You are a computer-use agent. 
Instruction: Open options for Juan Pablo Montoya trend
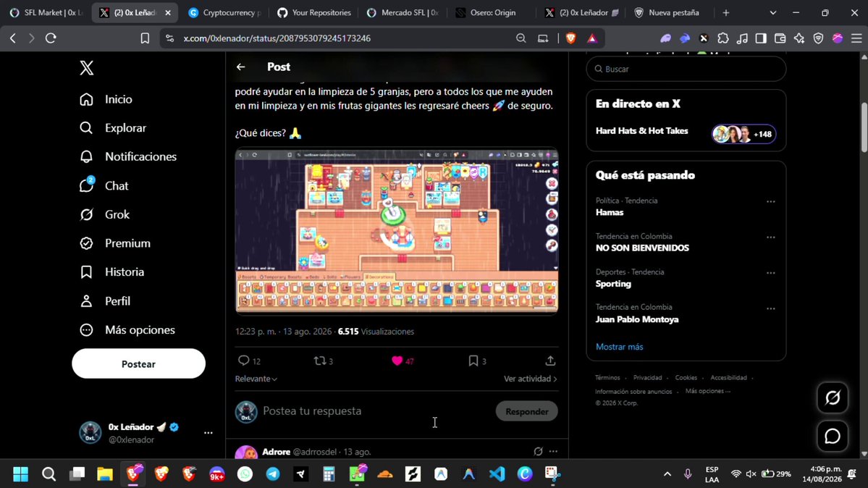pos(770,308)
